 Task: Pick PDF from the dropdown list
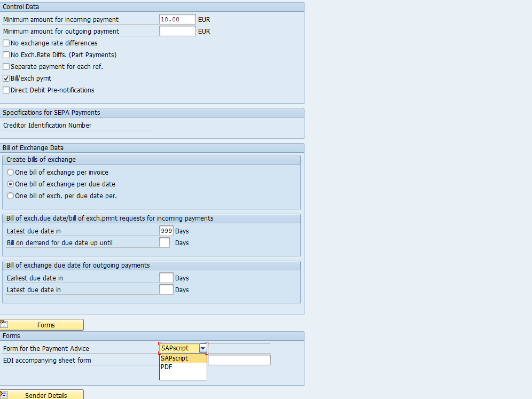pos(183,367)
